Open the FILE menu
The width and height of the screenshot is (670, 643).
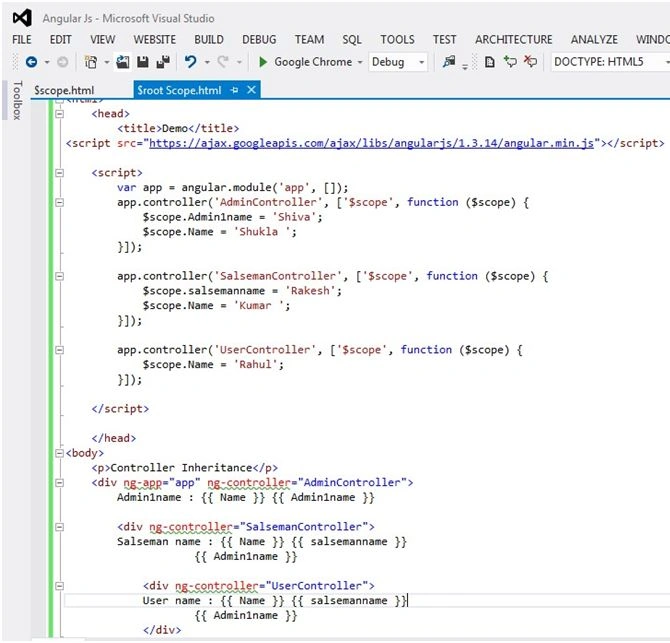coord(22,40)
